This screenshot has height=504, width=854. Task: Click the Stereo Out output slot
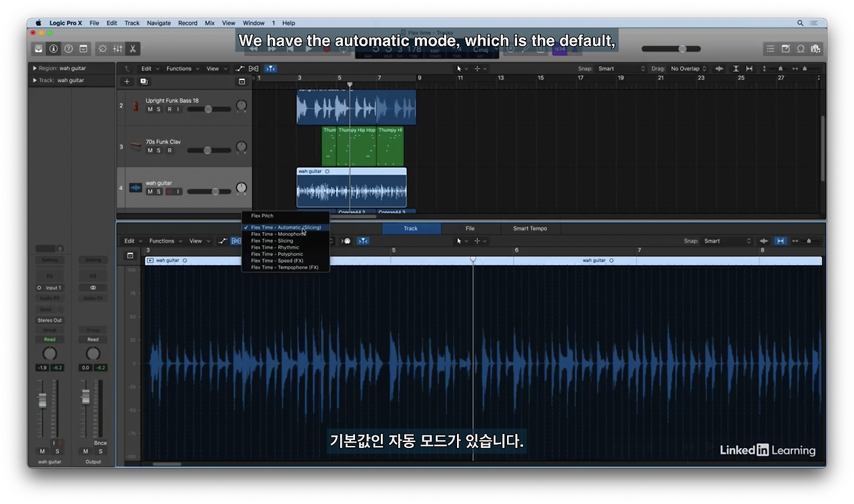[49, 320]
